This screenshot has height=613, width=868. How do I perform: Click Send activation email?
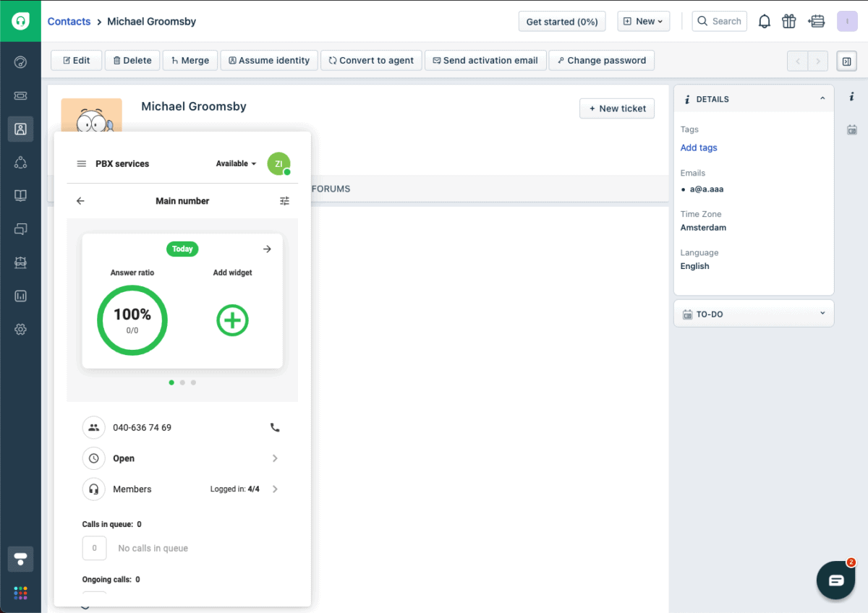[485, 61]
